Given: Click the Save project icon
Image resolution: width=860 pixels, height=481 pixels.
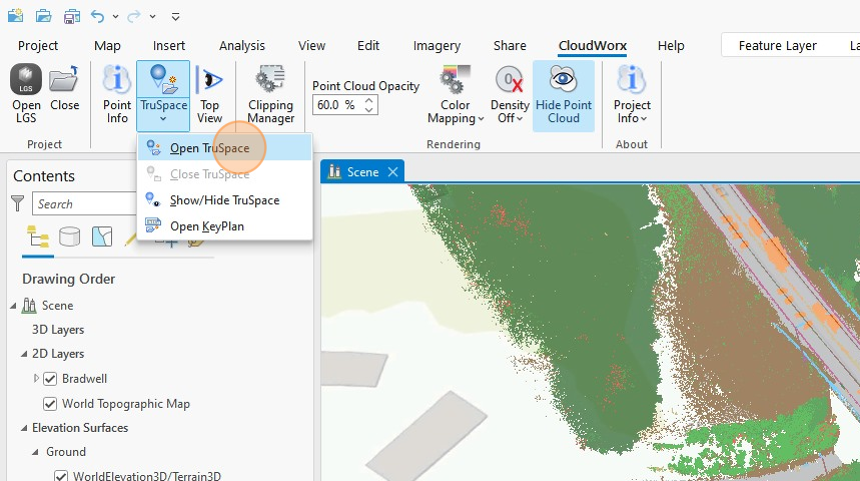Looking at the screenshot, I should pyautogui.click(x=71, y=16).
